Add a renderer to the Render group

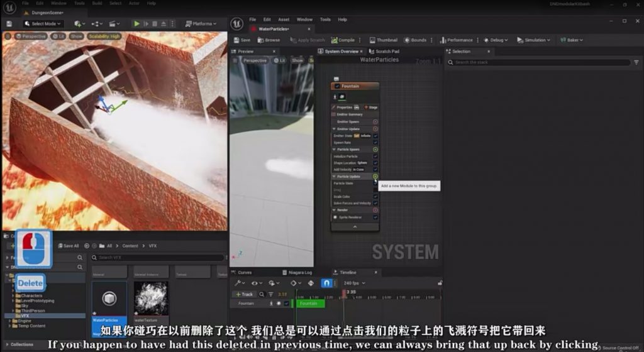375,210
